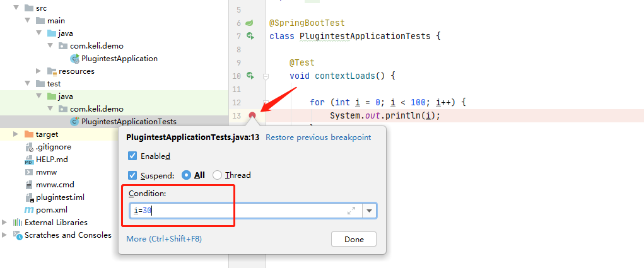Collapse the resources folder arrow
The width and height of the screenshot is (644, 268).
(x=39, y=71)
